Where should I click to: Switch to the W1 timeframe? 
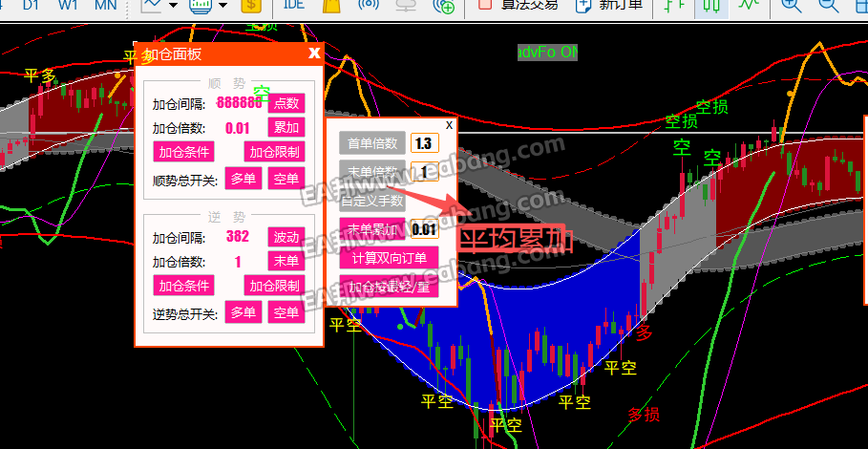tap(68, 5)
